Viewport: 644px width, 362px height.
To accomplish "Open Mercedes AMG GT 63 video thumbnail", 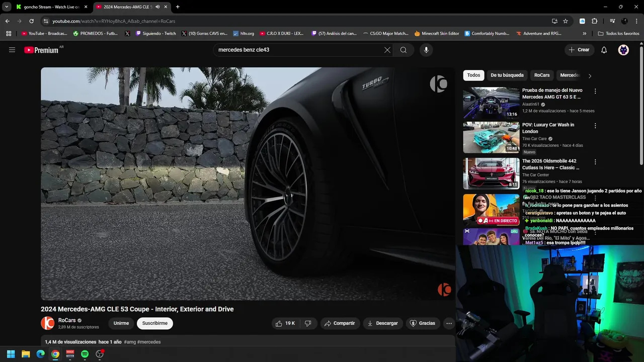I will tap(491, 103).
